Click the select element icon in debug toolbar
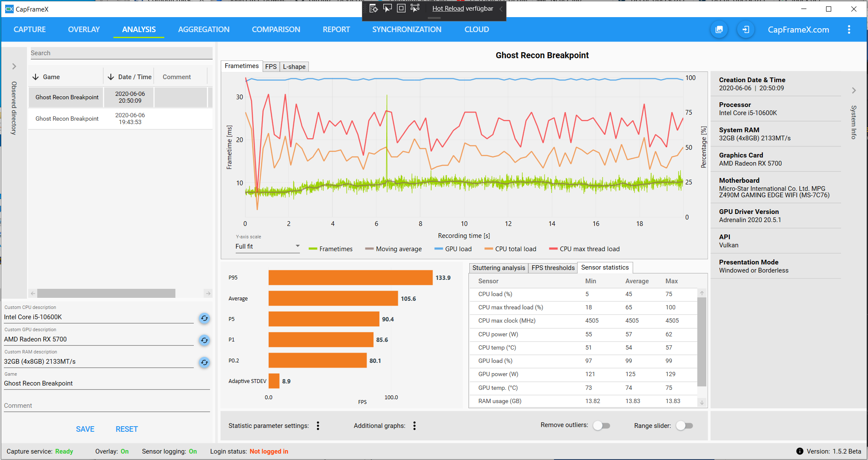 (x=388, y=8)
